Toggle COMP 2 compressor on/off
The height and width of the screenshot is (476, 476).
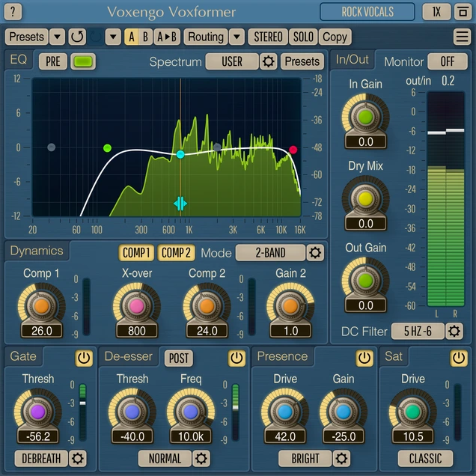176,252
